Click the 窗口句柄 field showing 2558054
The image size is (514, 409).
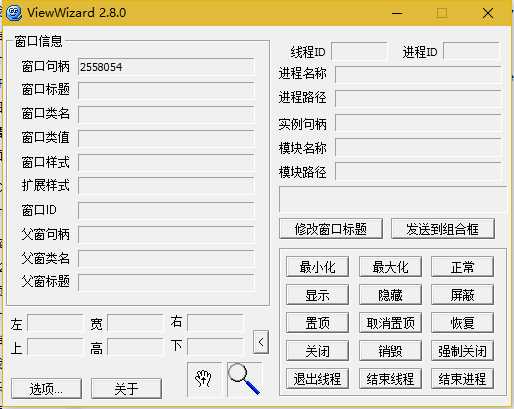(x=166, y=67)
